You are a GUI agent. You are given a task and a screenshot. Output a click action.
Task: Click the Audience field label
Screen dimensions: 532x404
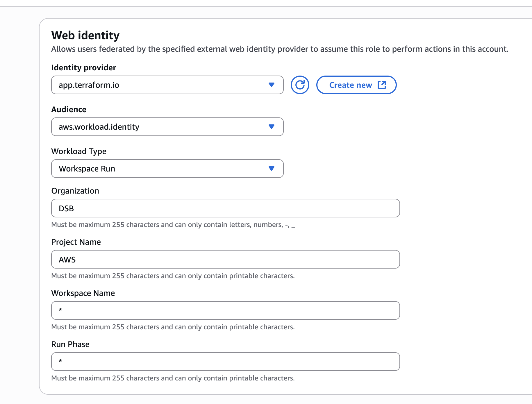69,109
